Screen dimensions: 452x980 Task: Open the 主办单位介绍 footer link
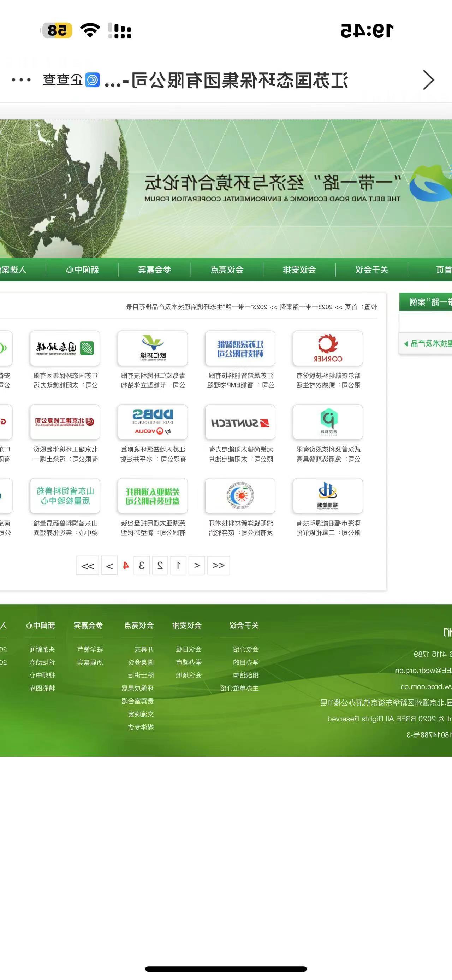coord(239,688)
